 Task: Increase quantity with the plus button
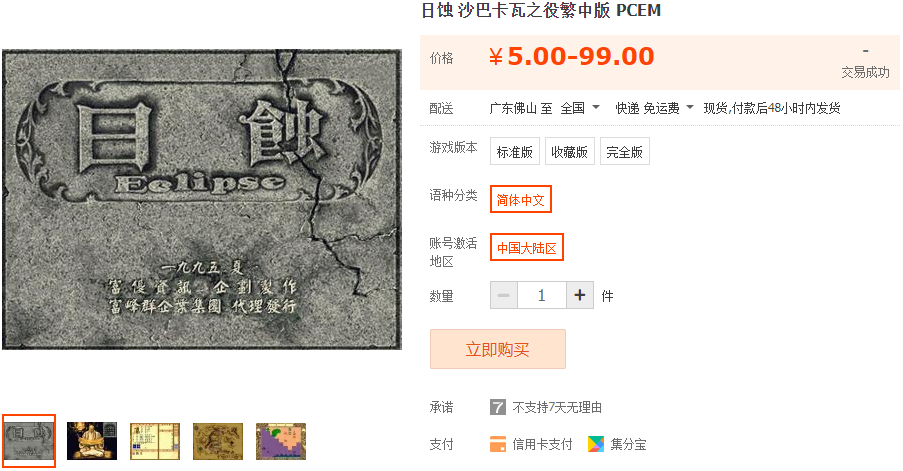coord(580,295)
